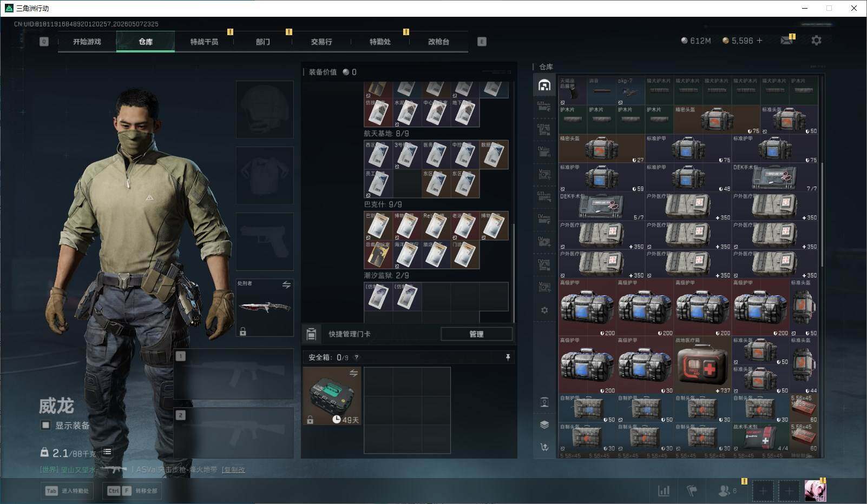Click the 快捷管理门卡 keycard icon
This screenshot has width=867, height=504.
coord(311,334)
